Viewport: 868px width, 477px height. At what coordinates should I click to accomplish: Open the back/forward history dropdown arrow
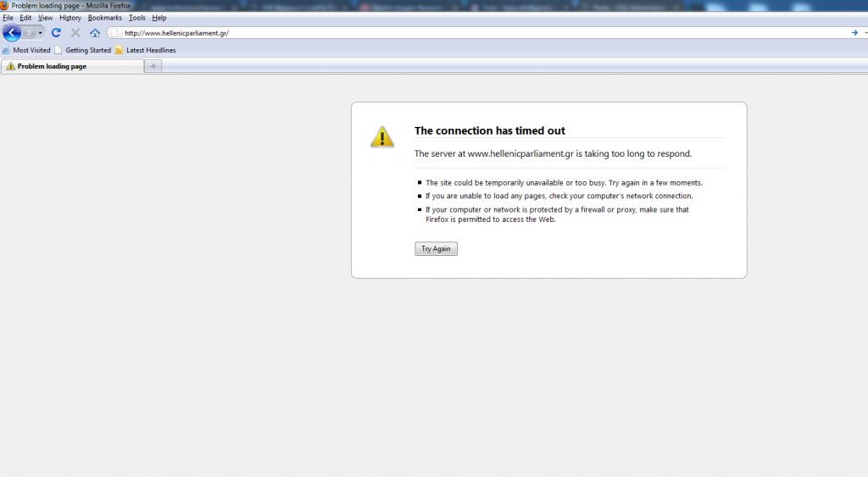point(41,33)
